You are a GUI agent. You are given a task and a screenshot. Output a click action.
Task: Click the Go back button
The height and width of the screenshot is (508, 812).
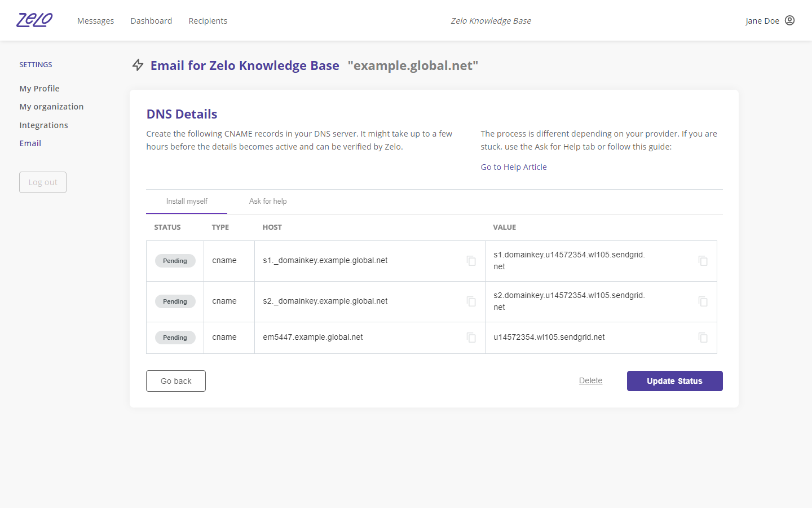point(176,381)
